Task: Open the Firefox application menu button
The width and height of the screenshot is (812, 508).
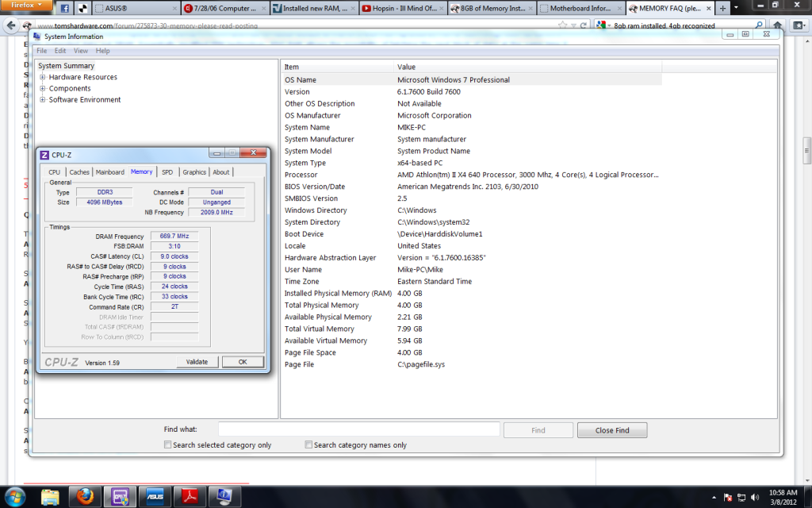Action: (26, 6)
